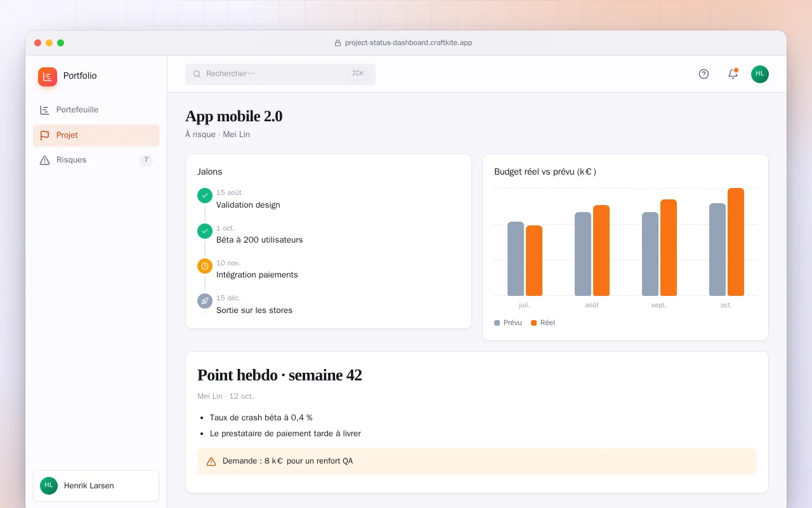This screenshot has width=812, height=508.
Task: Click the Point hebdo · semaine 42 heading
Action: click(280, 375)
